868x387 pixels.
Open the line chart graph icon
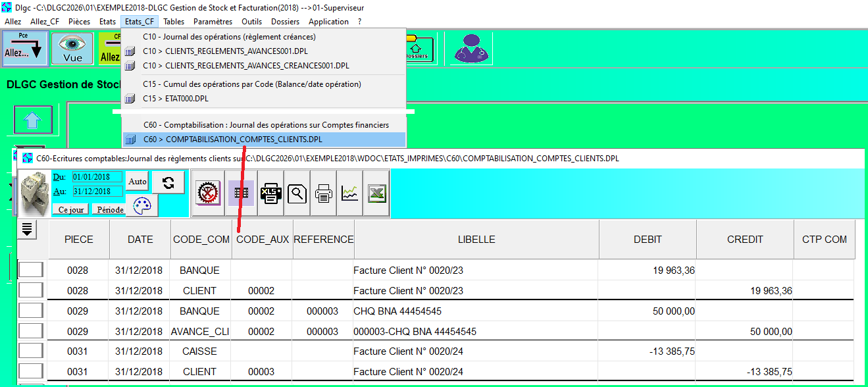click(x=349, y=193)
